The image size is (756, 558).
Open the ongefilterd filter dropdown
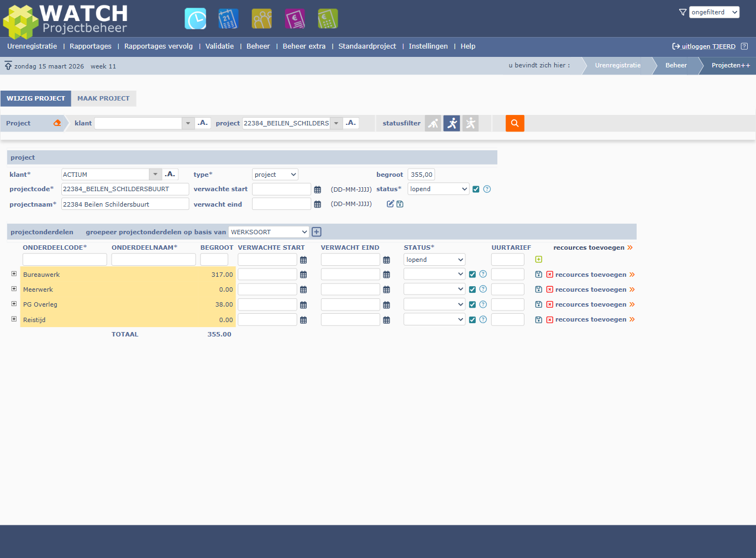pyautogui.click(x=714, y=12)
